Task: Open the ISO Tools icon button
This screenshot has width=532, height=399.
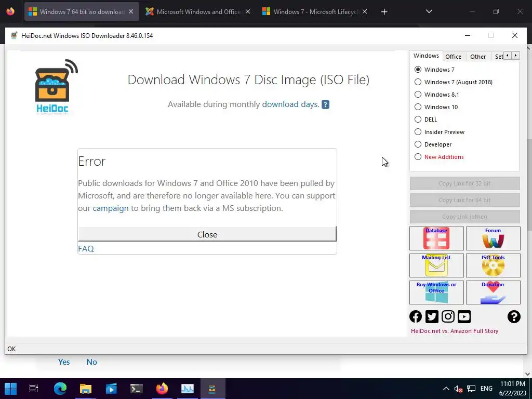Action: (493, 265)
